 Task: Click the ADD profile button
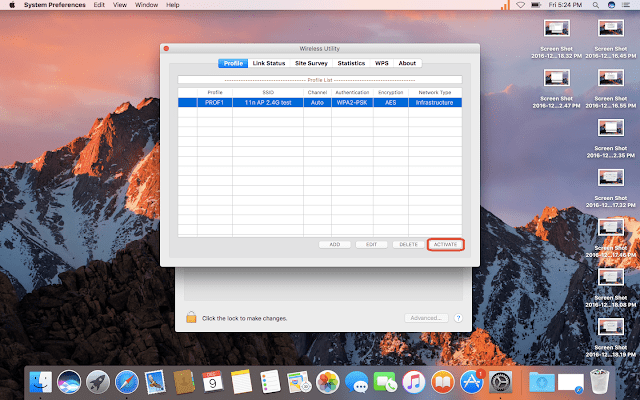point(333,244)
